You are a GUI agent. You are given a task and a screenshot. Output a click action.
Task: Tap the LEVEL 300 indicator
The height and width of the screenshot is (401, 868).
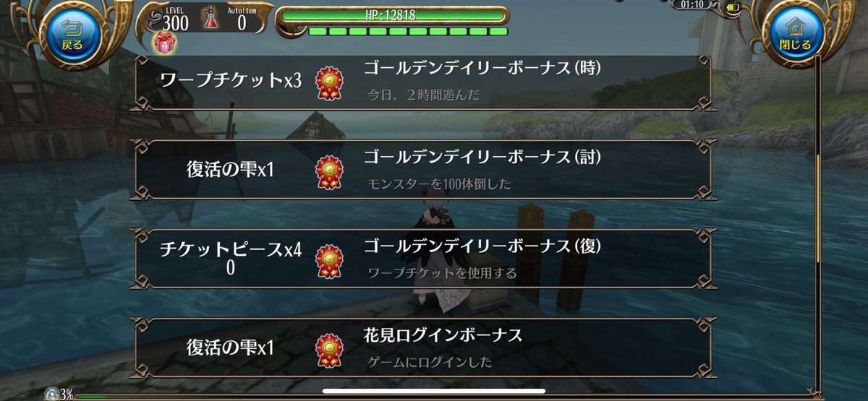click(x=175, y=19)
